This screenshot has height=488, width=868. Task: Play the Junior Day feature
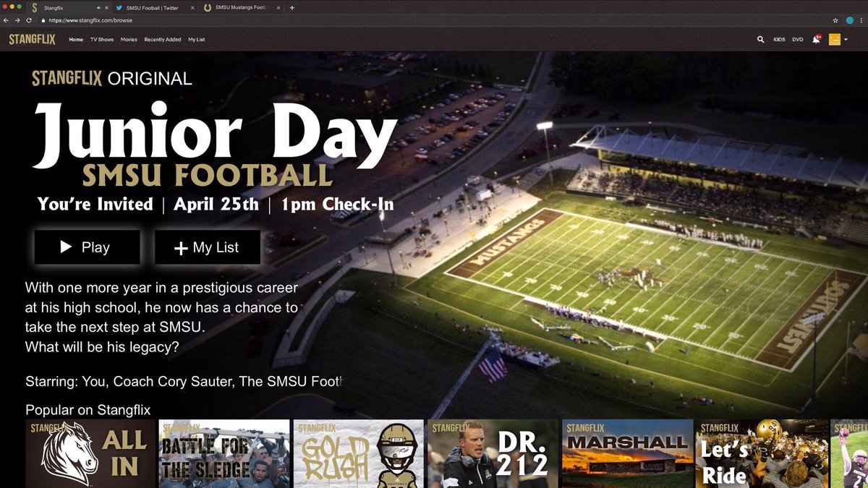(87, 247)
